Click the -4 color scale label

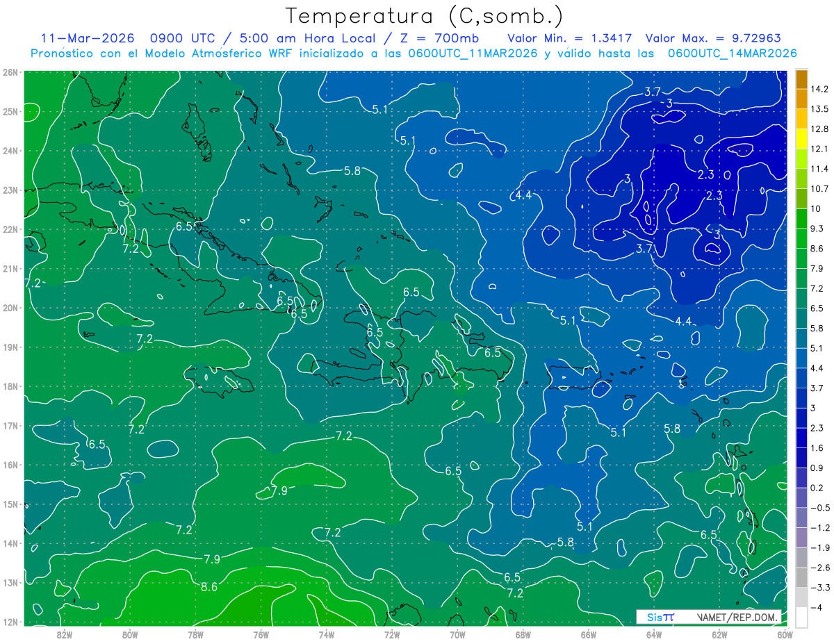coord(817,607)
